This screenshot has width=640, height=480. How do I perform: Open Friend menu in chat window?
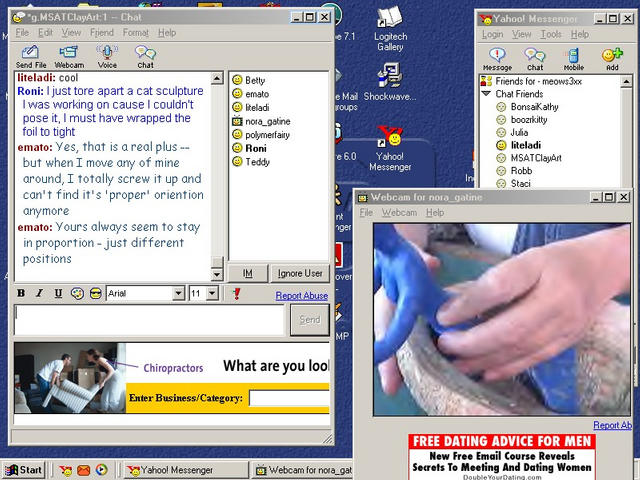(x=102, y=33)
